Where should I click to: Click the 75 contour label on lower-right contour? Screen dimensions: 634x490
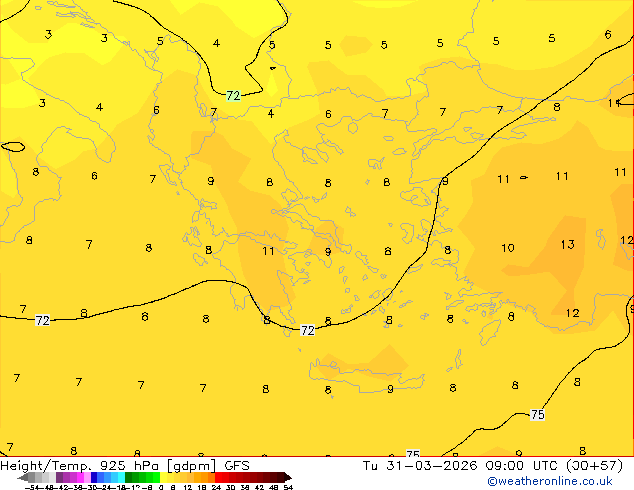click(537, 415)
